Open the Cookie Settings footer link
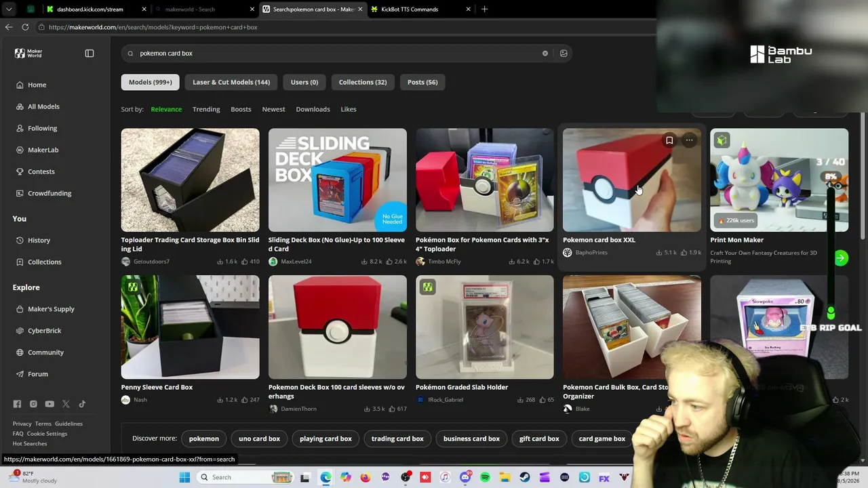This screenshot has height=488, width=868. coord(47,434)
